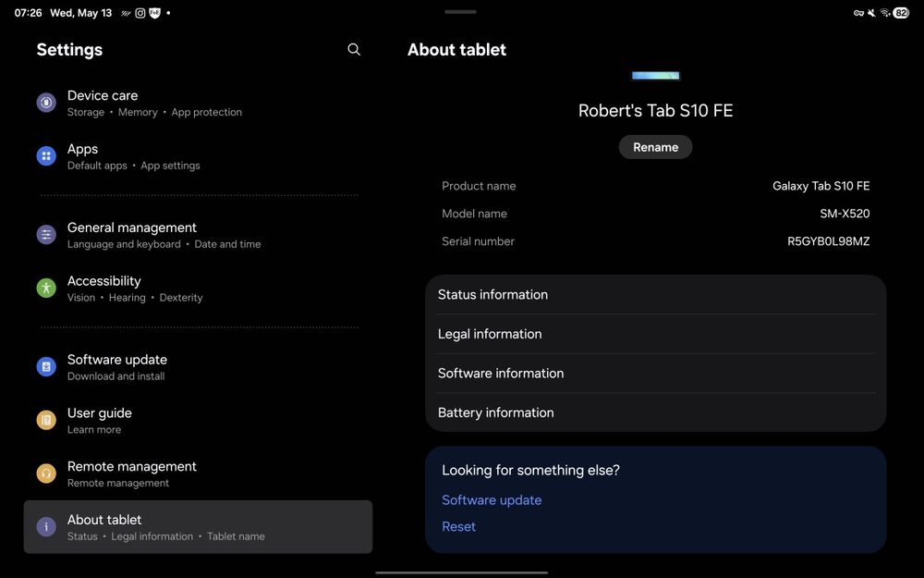Select About tablet in the sidebar
Image resolution: width=924 pixels, height=578 pixels.
[x=198, y=527]
